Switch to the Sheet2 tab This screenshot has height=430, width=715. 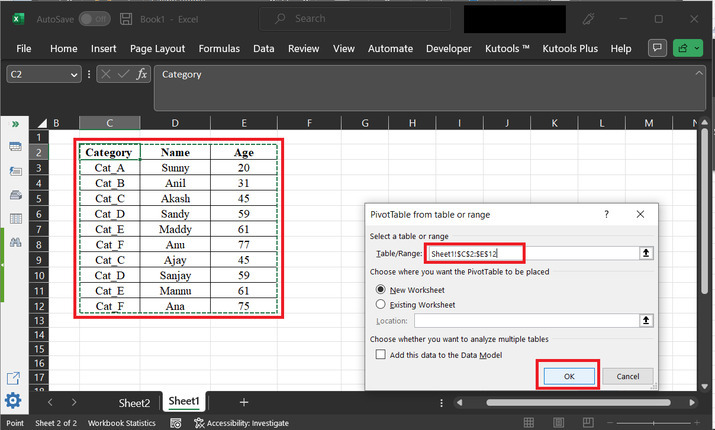tap(134, 402)
